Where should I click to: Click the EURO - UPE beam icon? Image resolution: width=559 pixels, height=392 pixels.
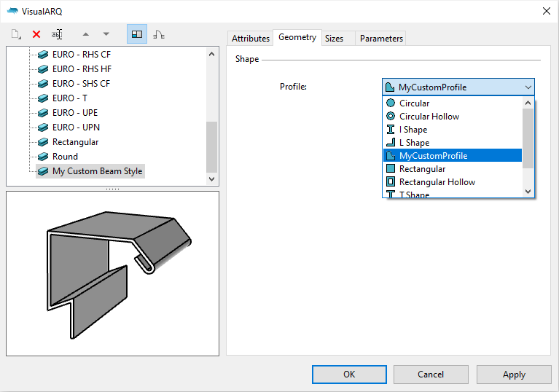click(x=43, y=113)
